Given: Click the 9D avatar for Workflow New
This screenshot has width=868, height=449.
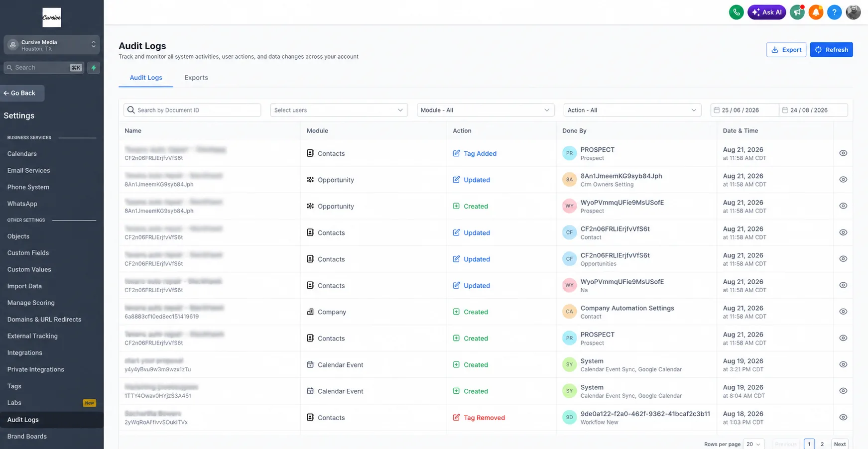Looking at the screenshot, I should pos(569,417).
